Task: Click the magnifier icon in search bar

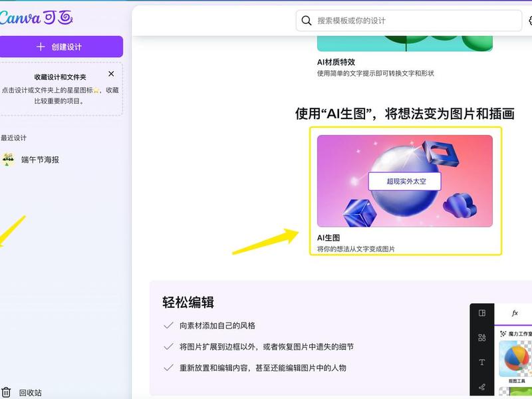Action: point(307,21)
